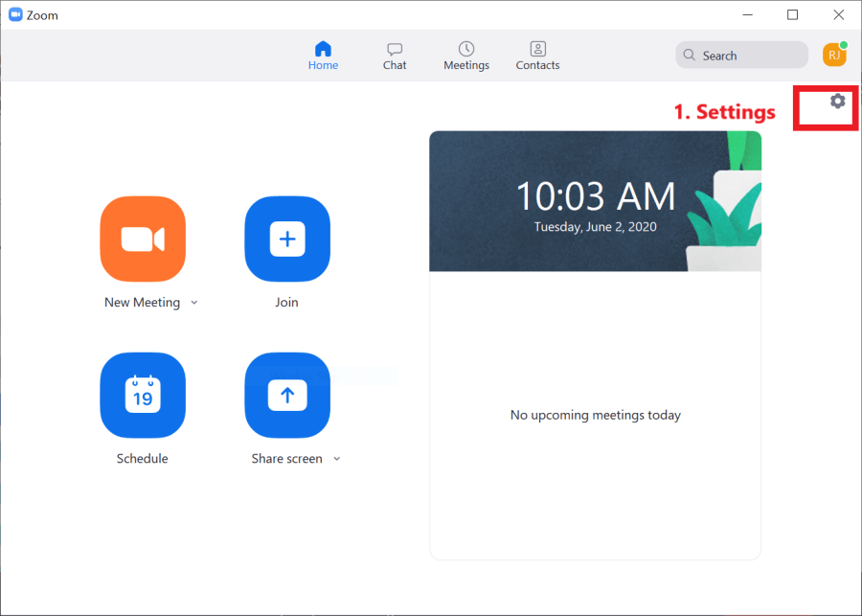The width and height of the screenshot is (862, 616).
Task: Go to the Chat tab
Action: (395, 56)
